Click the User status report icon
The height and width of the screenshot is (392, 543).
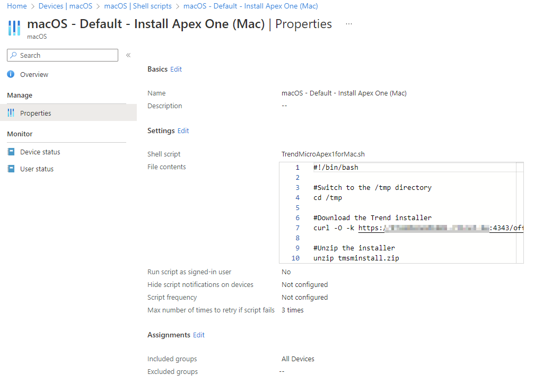(x=11, y=169)
